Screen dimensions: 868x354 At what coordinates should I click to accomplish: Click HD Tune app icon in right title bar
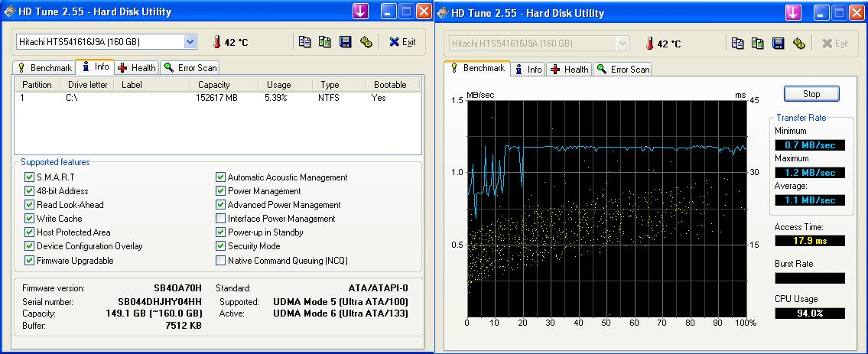click(442, 13)
